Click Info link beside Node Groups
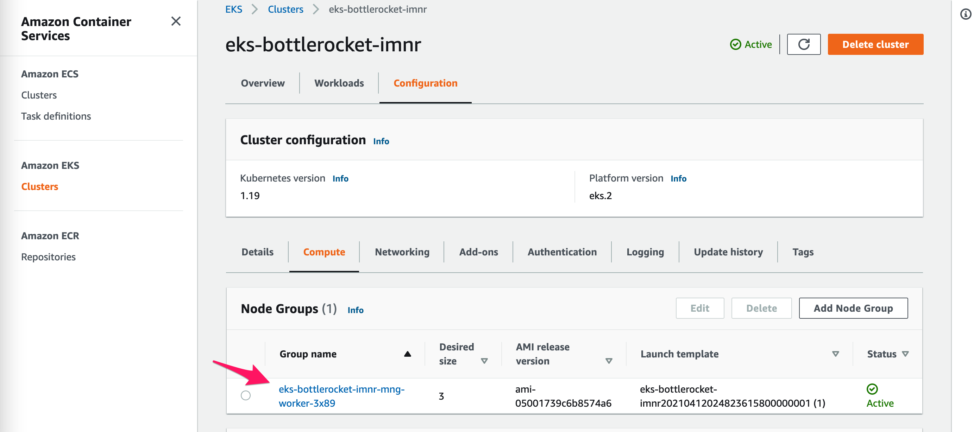Viewport: 980px width, 432px height. tap(355, 310)
